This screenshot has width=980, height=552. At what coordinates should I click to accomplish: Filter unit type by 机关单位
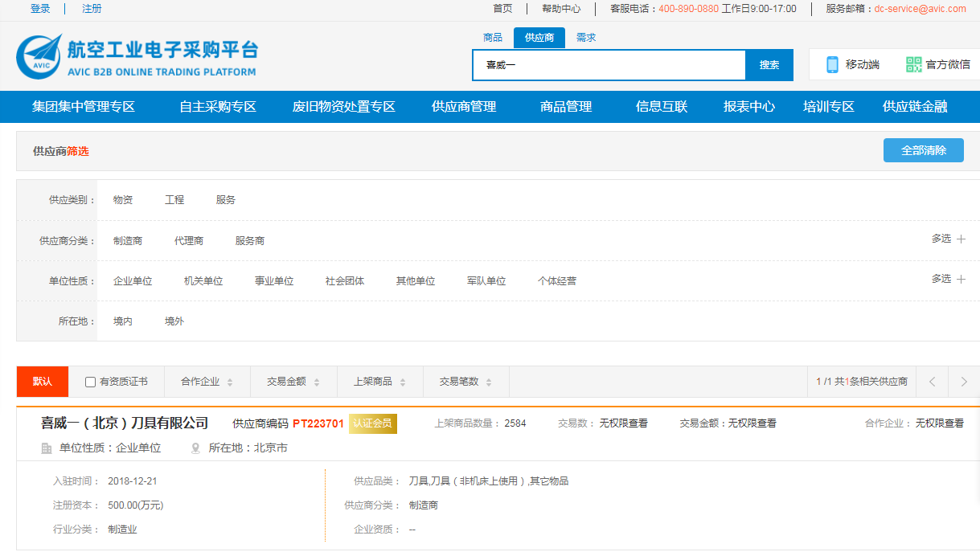click(203, 281)
